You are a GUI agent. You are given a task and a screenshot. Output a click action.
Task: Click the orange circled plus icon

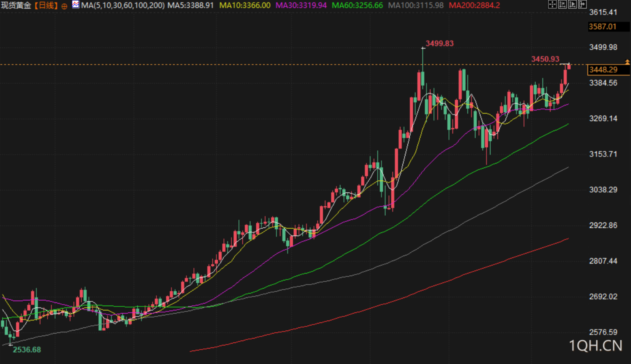click(x=64, y=6)
